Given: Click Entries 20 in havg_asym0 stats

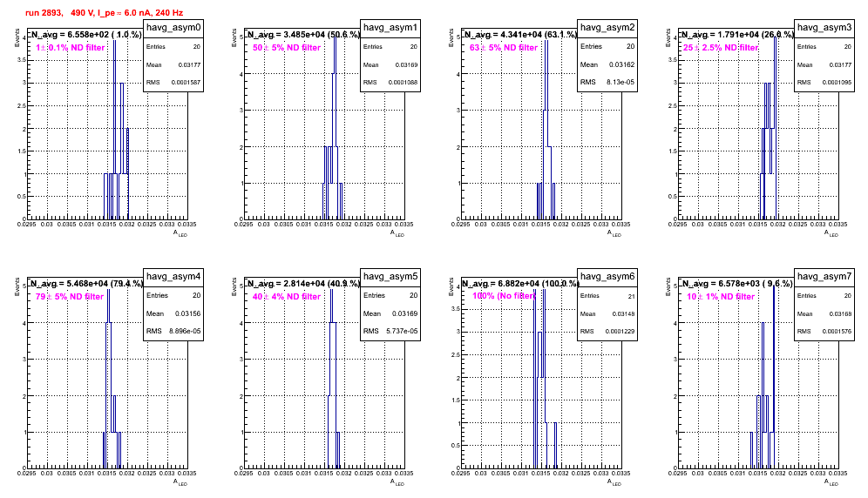Looking at the screenshot, I should [173, 47].
